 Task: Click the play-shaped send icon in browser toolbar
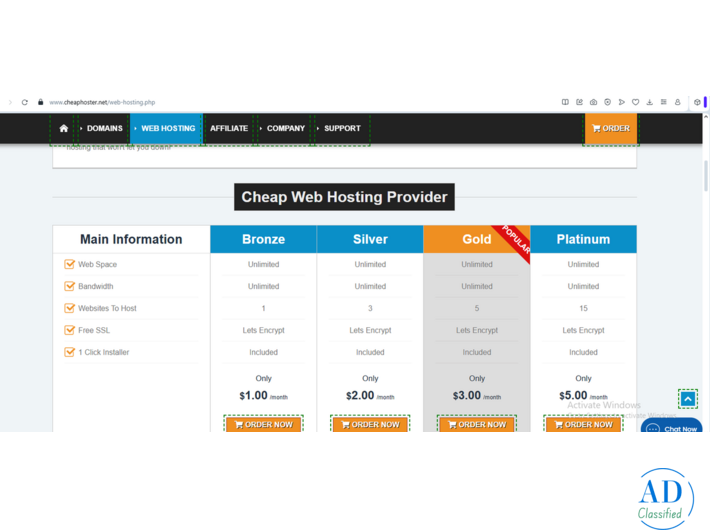tap(621, 102)
